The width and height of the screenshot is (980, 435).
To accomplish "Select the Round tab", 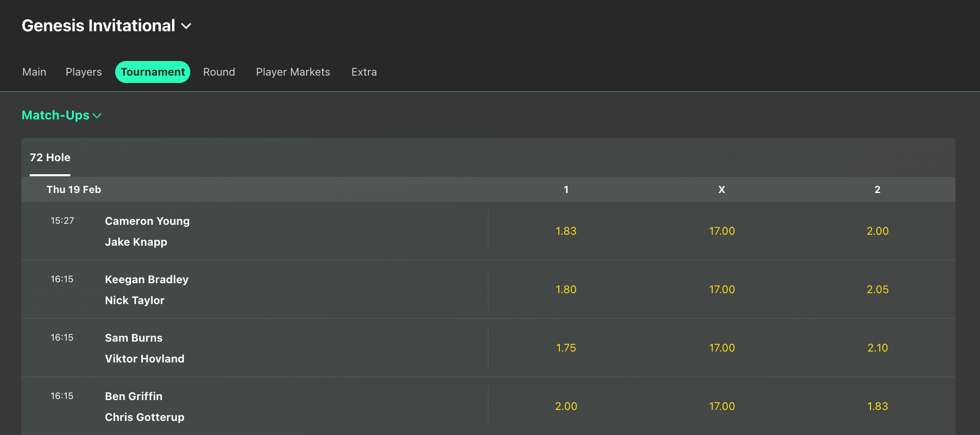I will click(219, 71).
